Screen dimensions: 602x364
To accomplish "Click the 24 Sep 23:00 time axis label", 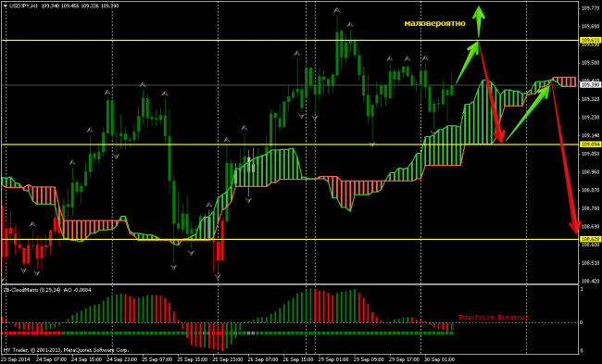I will coord(122,359).
